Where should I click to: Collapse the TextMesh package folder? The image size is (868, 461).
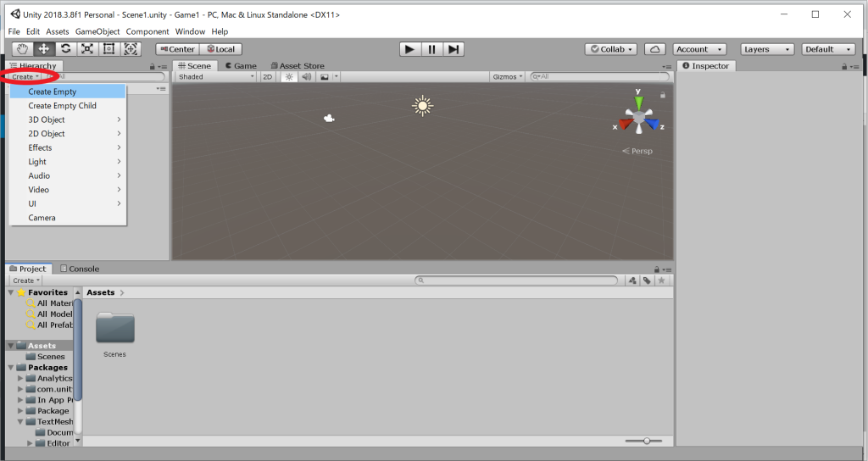20,422
